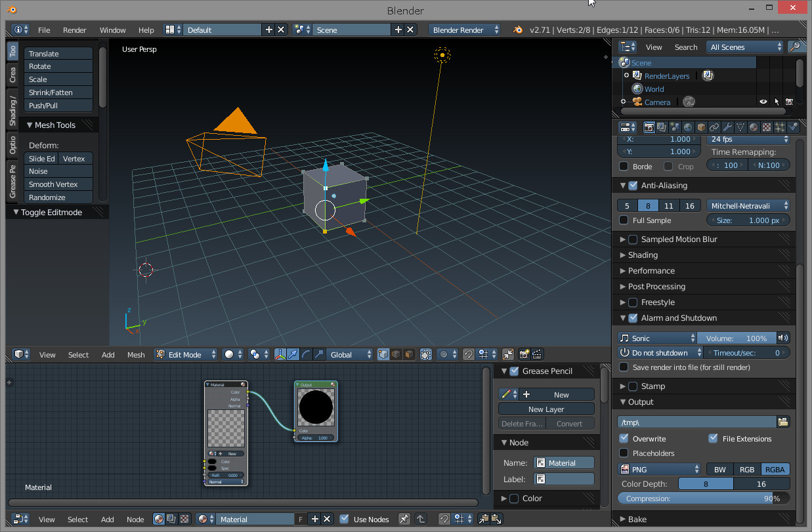Switch to edge select mode
Screen dimensions: 812x532
tap(396, 354)
